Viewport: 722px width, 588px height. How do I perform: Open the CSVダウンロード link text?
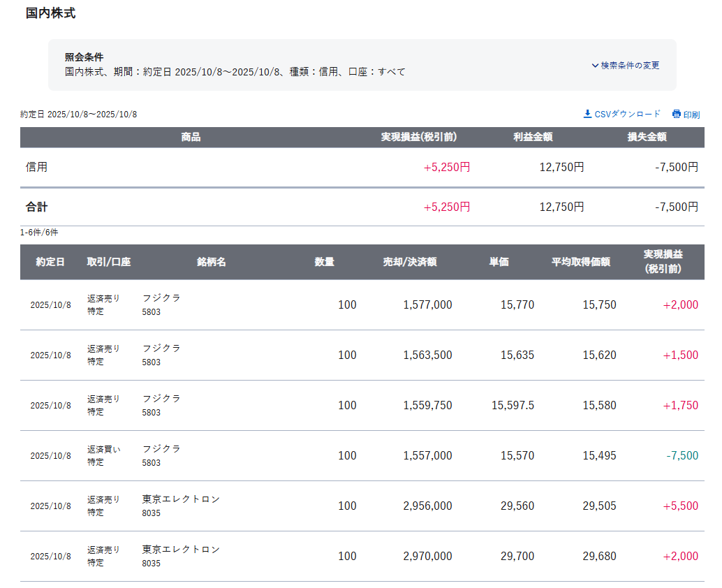[x=627, y=114]
